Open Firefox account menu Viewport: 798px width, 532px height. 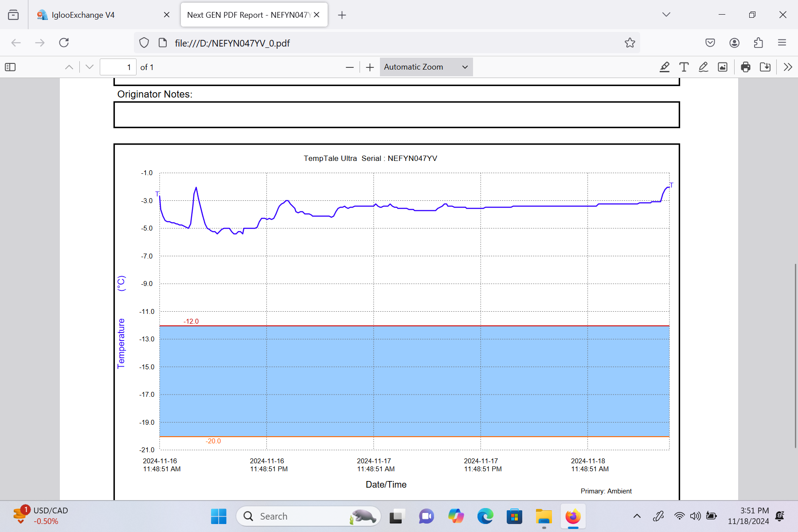(x=734, y=43)
